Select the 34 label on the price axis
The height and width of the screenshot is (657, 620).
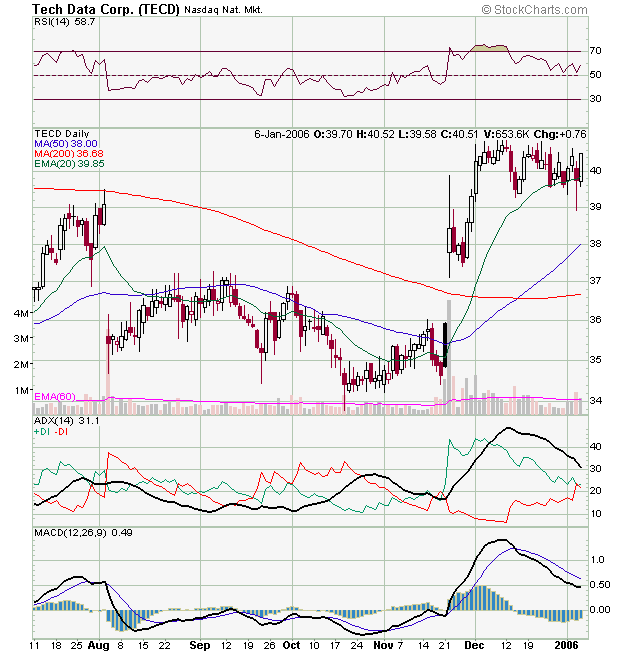tap(595, 401)
